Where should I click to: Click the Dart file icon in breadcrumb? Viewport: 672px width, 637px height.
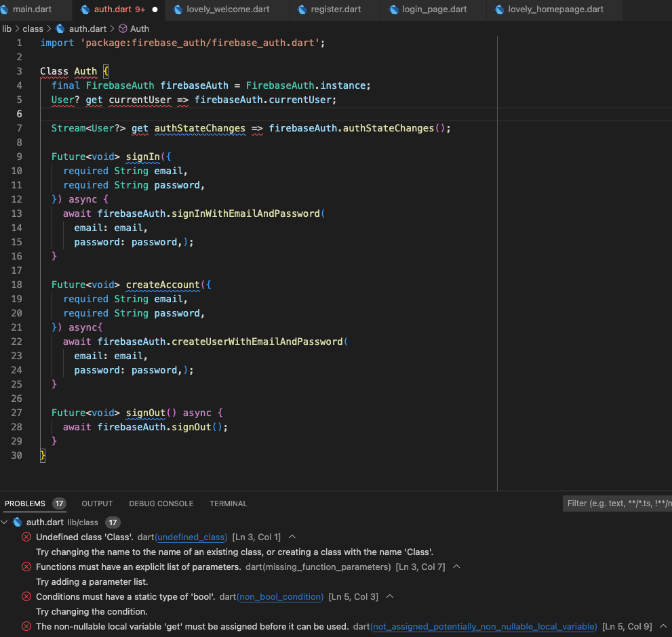[x=60, y=28]
